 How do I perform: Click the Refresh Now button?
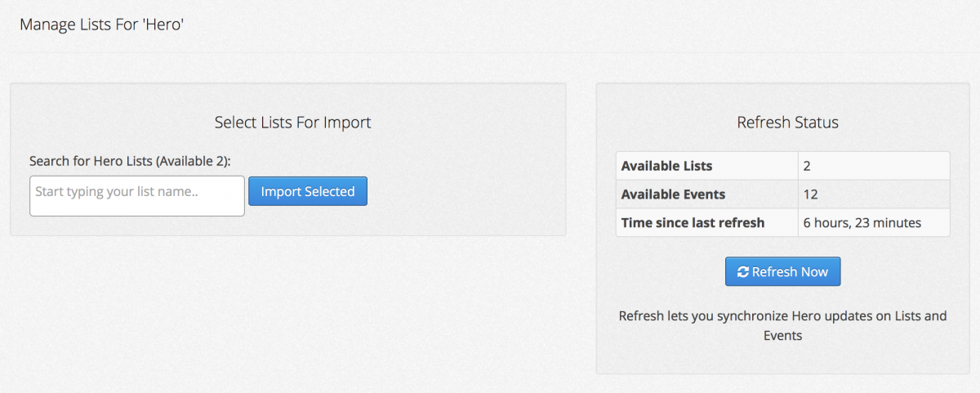[x=782, y=272]
